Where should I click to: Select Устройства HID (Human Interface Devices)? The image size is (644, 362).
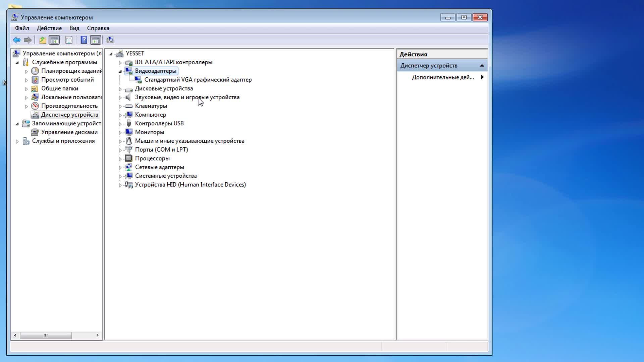pyautogui.click(x=190, y=185)
